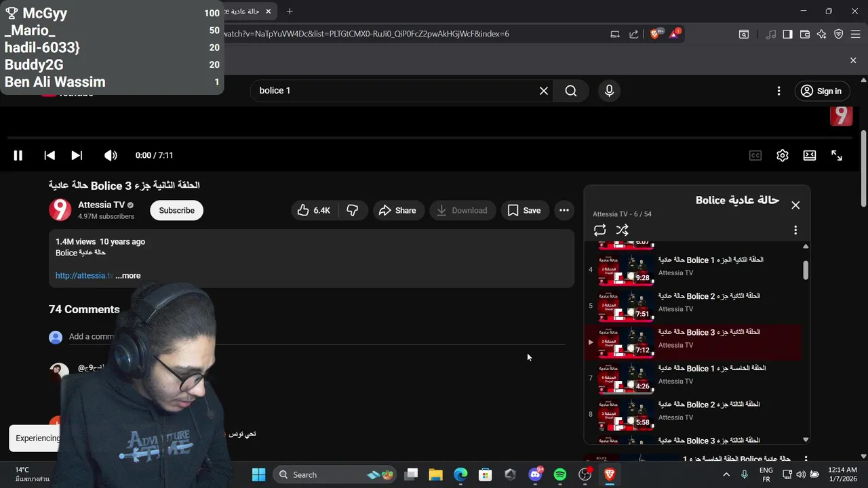Image resolution: width=868 pixels, height=488 pixels.
Task: Click the Download button
Action: coord(462,210)
